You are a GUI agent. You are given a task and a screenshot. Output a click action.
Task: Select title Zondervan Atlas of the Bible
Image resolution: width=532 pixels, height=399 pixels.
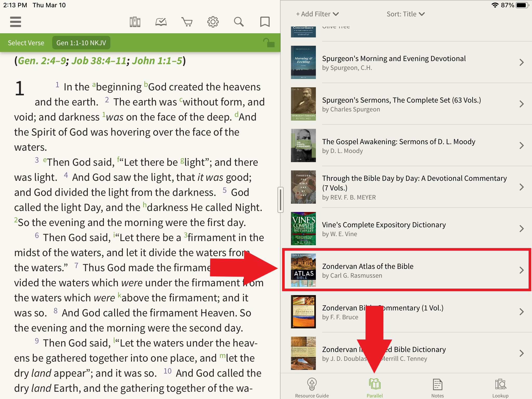[368, 266]
